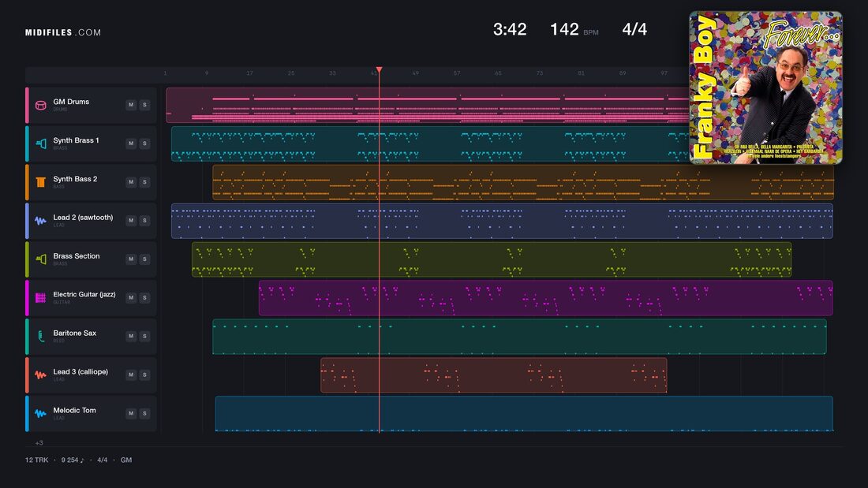Image resolution: width=868 pixels, height=488 pixels.
Task: Click the Lead 2 (sawtooth) waveform icon
Action: (x=40, y=221)
